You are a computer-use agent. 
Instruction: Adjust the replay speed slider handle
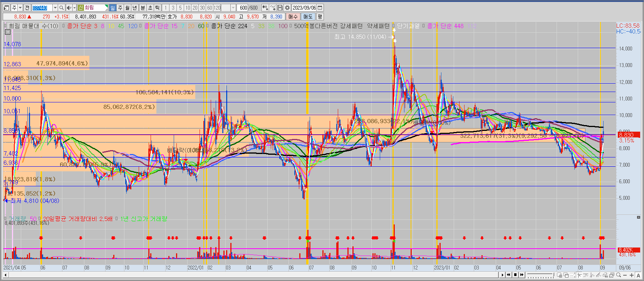tap(553, 274)
